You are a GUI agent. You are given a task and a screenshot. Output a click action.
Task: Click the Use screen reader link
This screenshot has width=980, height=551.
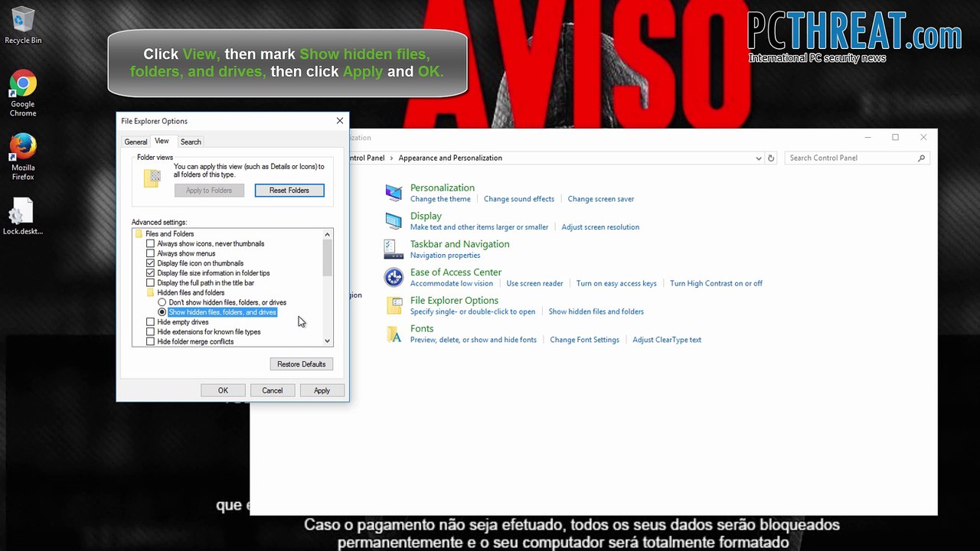tap(534, 284)
